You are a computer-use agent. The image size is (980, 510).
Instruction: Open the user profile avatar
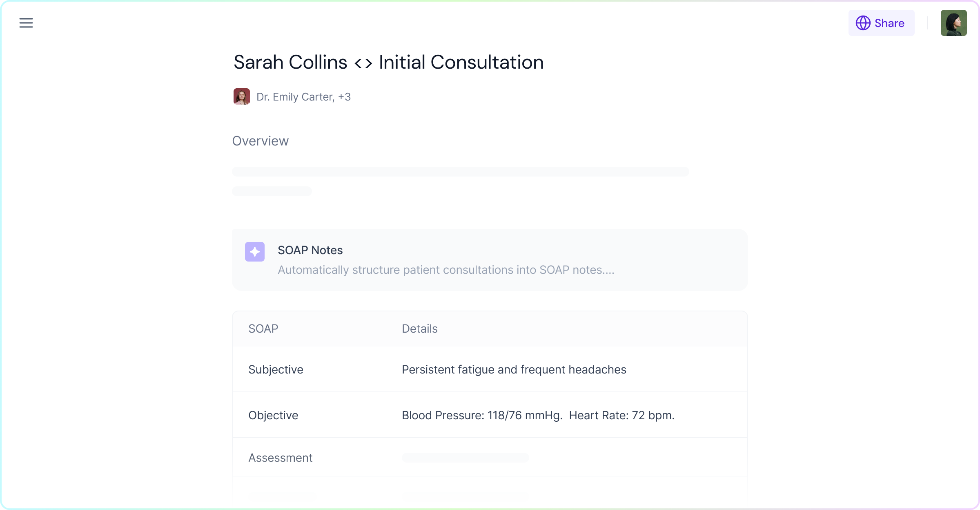[x=953, y=23]
